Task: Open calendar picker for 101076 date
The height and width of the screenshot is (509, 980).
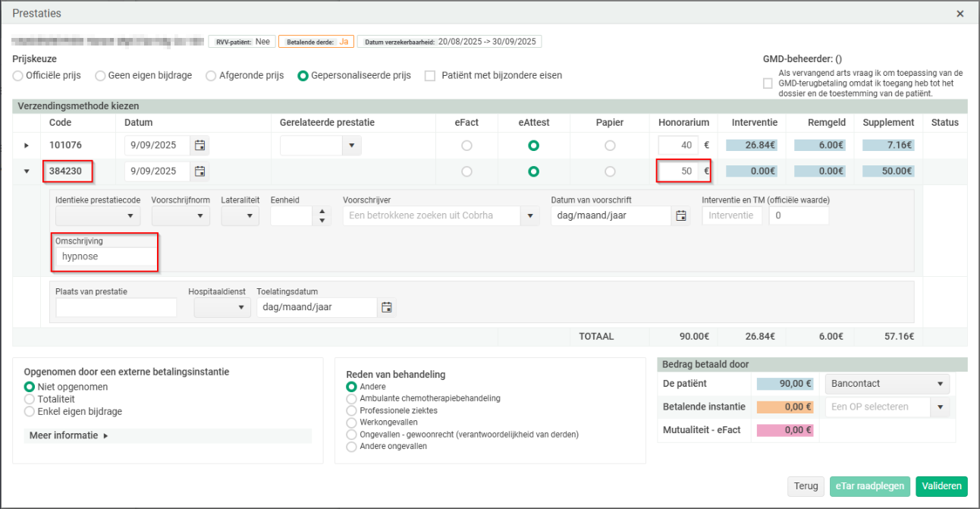Action: point(199,146)
